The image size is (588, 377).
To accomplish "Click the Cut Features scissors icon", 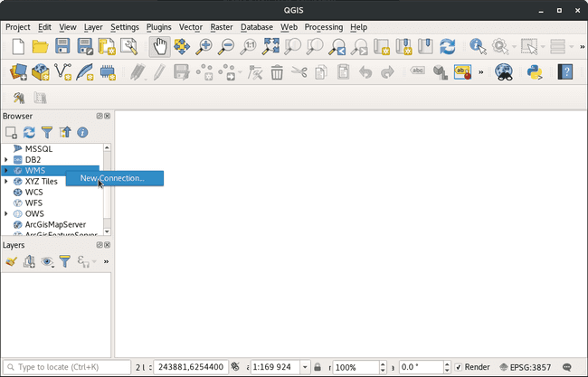I will [299, 72].
